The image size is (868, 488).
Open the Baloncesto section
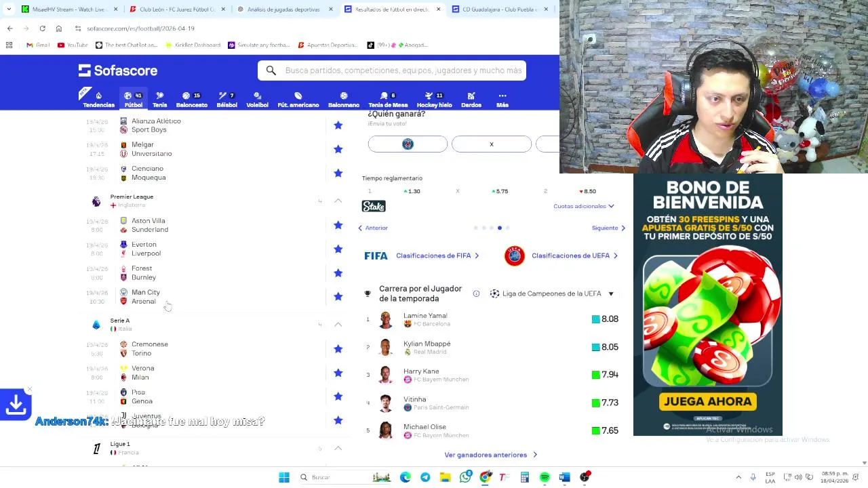tap(192, 99)
